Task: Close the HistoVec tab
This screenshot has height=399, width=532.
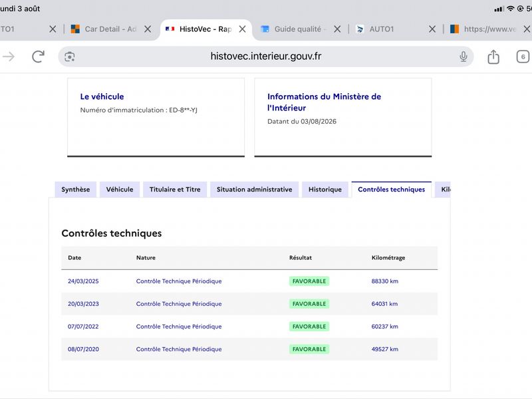Action: [x=242, y=29]
